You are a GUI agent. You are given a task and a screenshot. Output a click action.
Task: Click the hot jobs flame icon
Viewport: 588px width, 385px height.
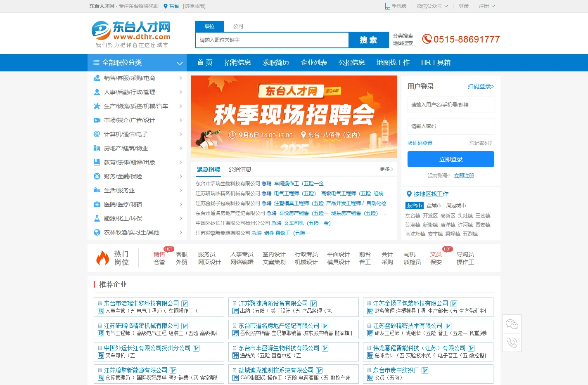pyautogui.click(x=102, y=258)
